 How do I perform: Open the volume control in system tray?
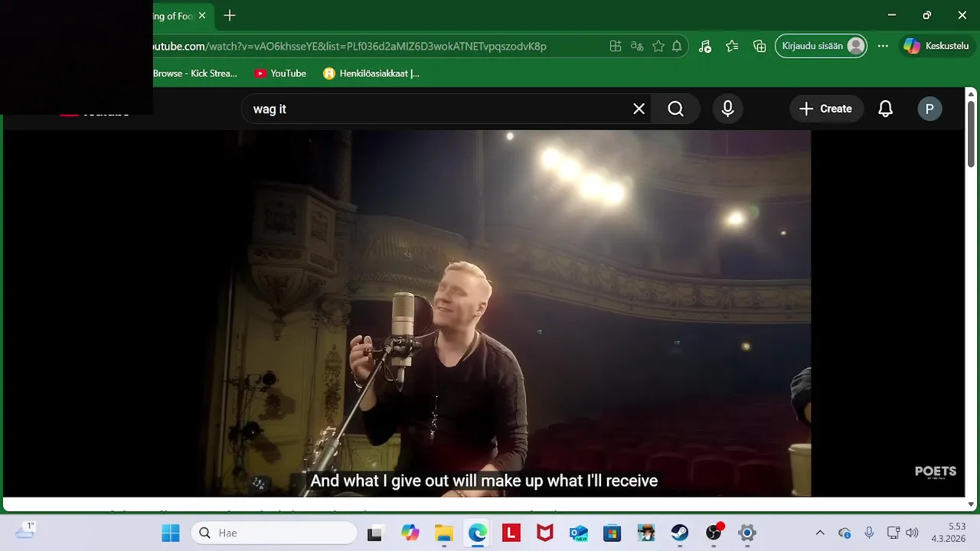tap(911, 533)
